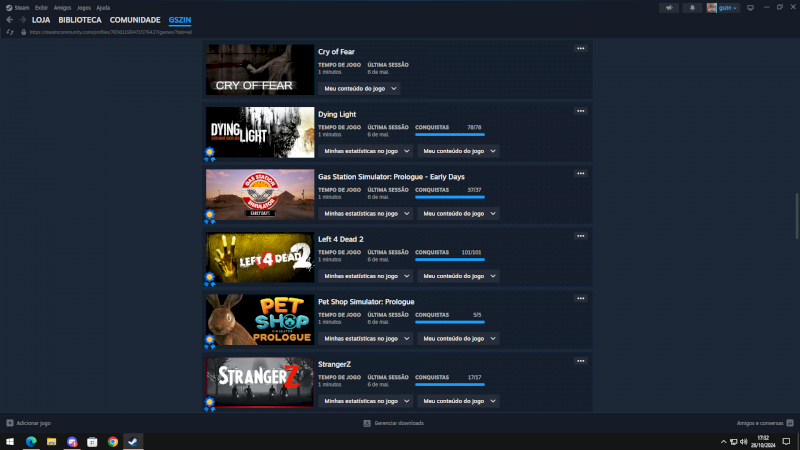The width and height of the screenshot is (800, 450).
Task: Open the gszin account dropdown
Action: point(728,8)
